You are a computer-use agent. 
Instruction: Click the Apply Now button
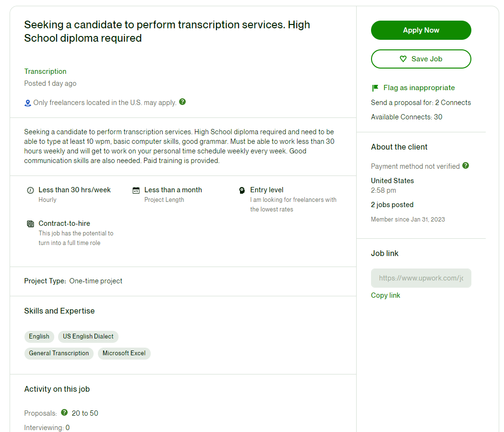tap(421, 30)
